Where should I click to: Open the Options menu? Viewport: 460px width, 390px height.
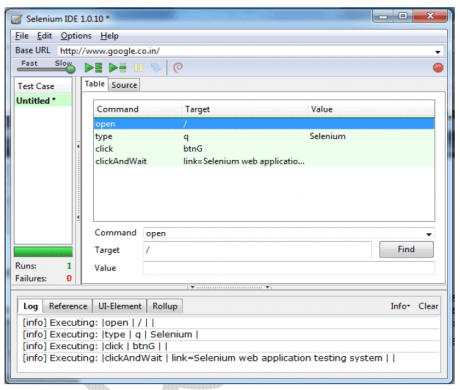[76, 36]
